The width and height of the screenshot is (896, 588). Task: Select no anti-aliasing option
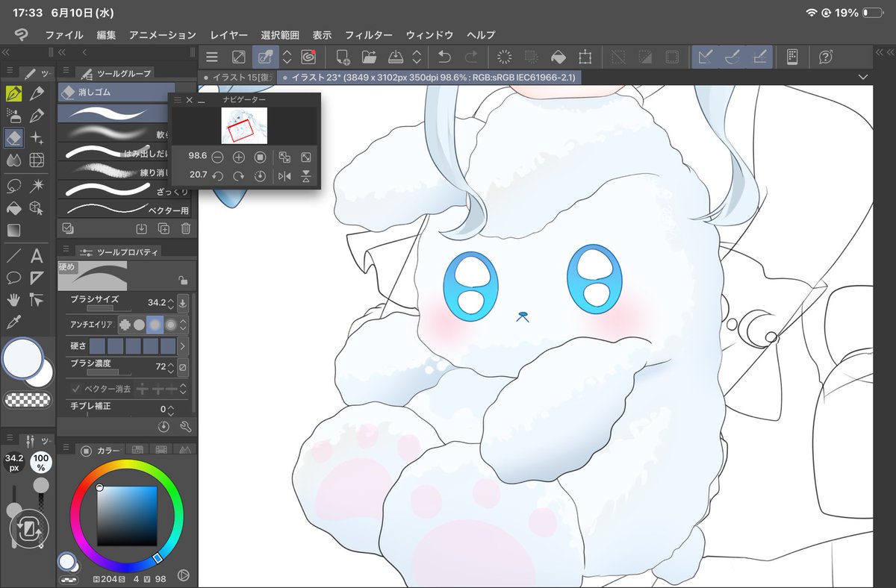point(124,325)
